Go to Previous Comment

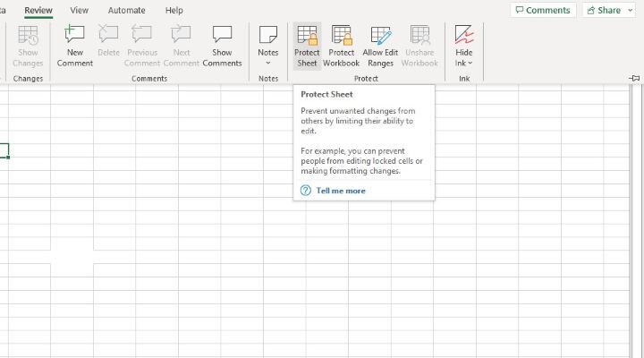(142, 36)
